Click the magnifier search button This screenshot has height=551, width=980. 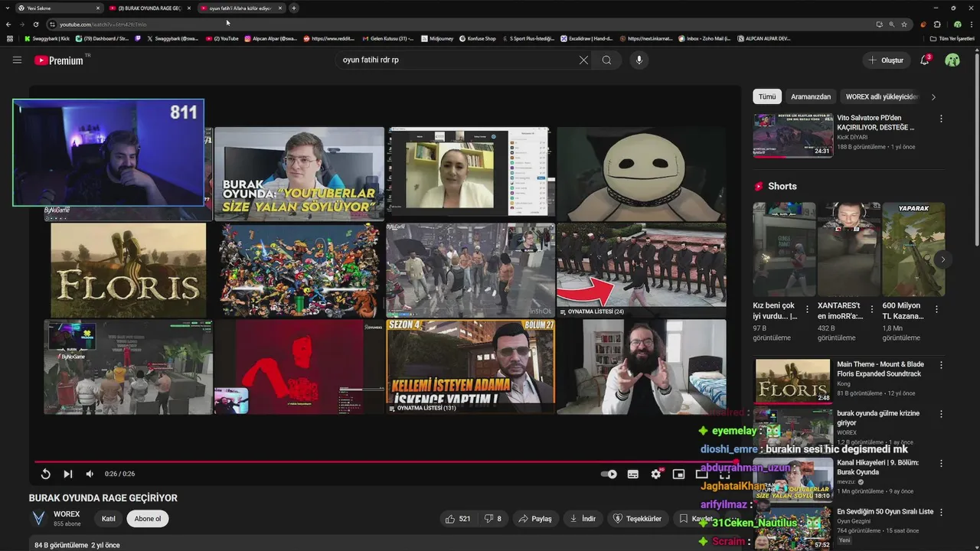[x=606, y=60]
